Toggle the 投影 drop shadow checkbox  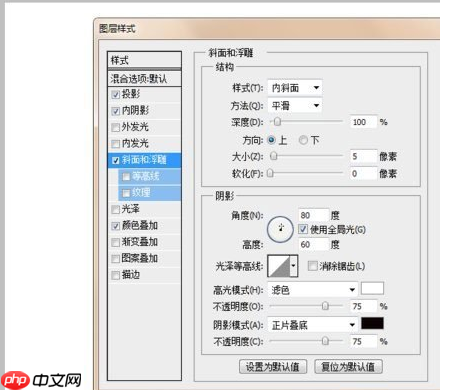[x=115, y=95]
